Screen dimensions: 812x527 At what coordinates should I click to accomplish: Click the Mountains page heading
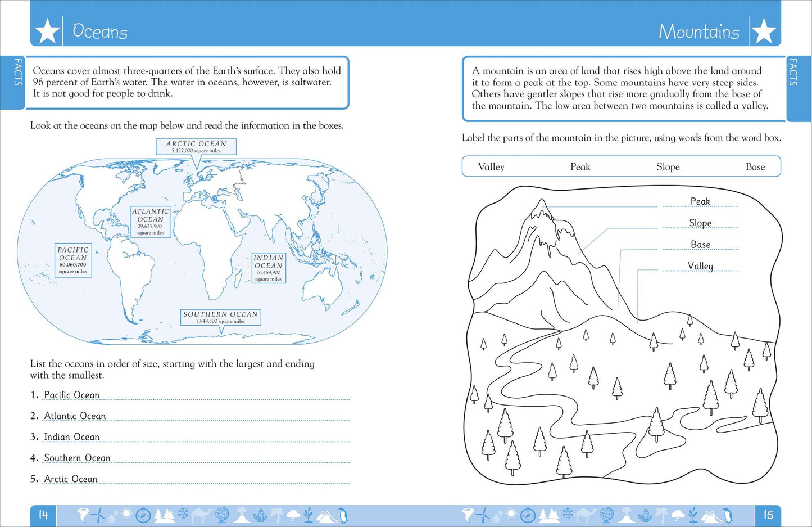(699, 31)
